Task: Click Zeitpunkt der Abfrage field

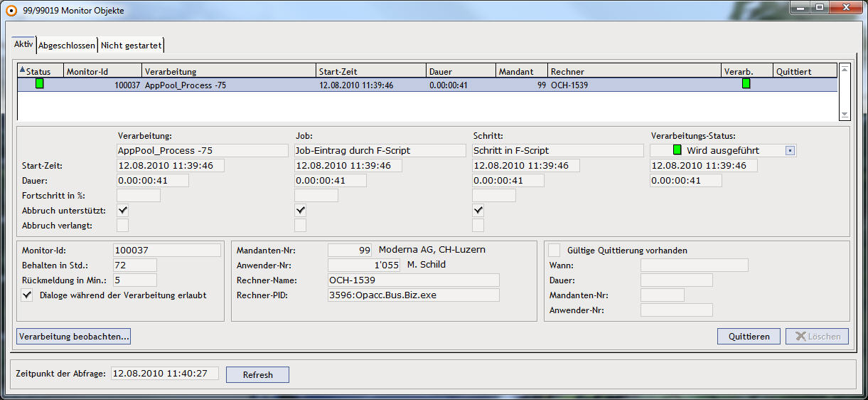Action: coord(165,373)
